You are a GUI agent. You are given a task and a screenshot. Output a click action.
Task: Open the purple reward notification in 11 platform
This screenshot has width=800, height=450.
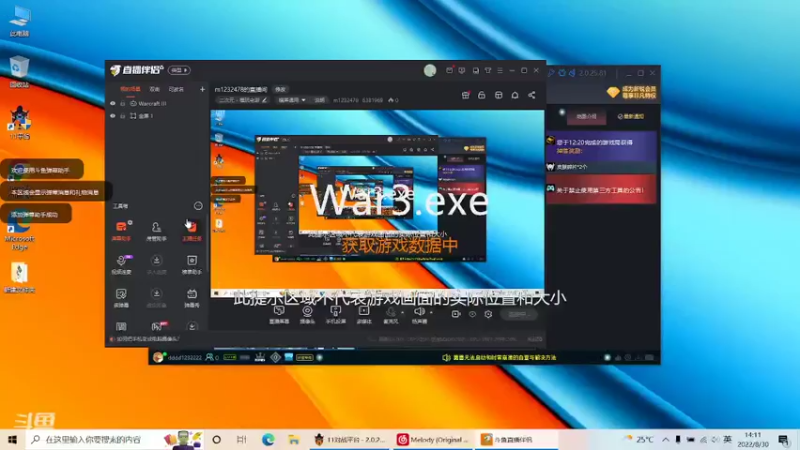tap(601, 146)
